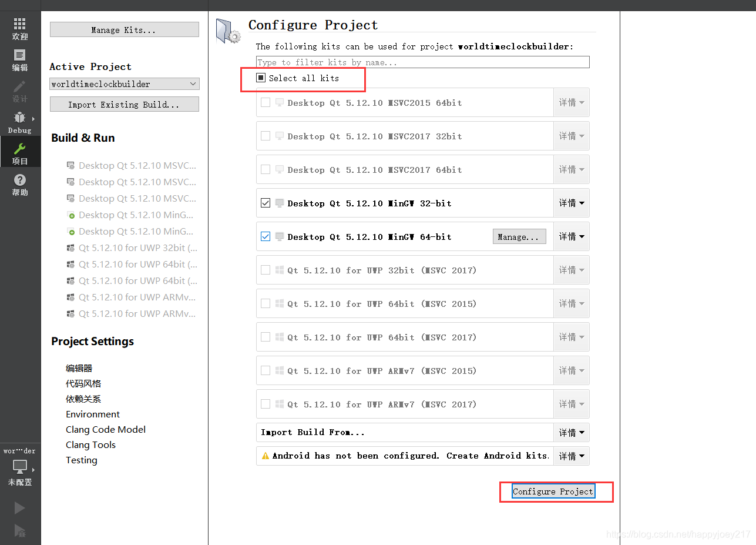This screenshot has height=545, width=756.
Task: Open the Welcome (欢迎) mode
Action: tap(20, 29)
